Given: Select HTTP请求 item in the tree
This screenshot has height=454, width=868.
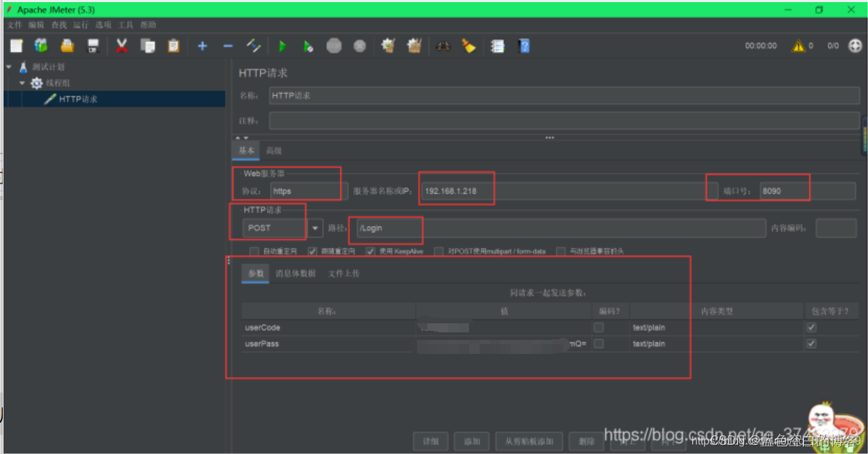Looking at the screenshot, I should click(x=78, y=99).
